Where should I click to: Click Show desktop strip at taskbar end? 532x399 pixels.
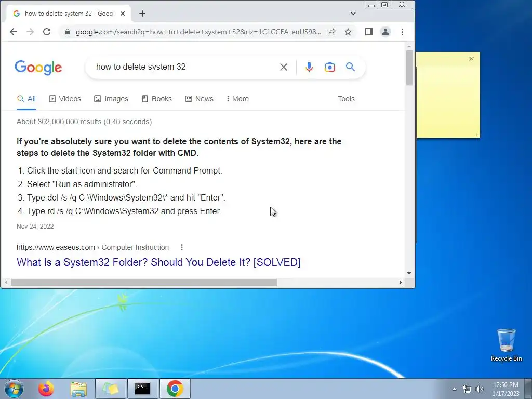[x=528, y=389]
